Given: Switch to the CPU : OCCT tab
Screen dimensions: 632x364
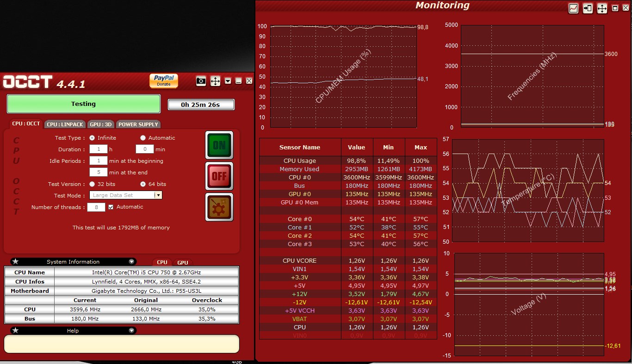Looking at the screenshot, I should point(26,124).
